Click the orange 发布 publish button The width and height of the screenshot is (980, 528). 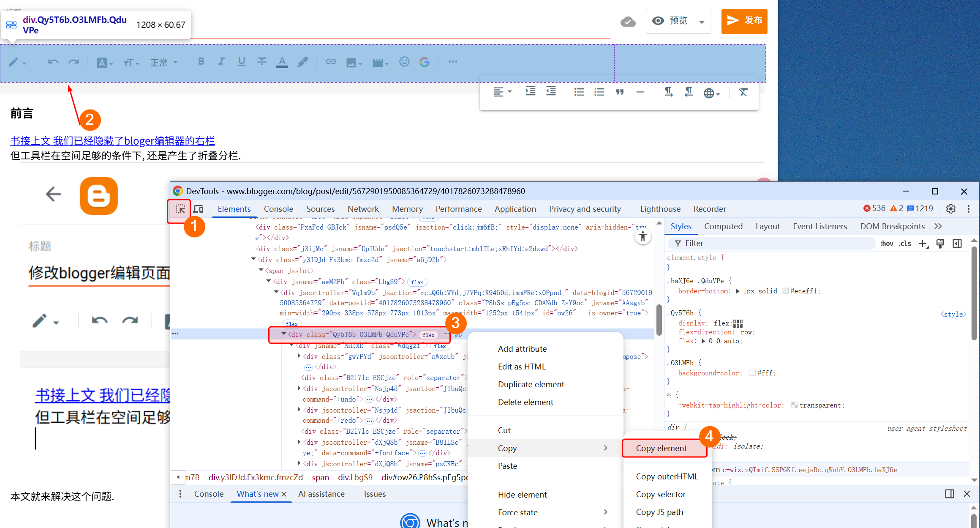[744, 21]
